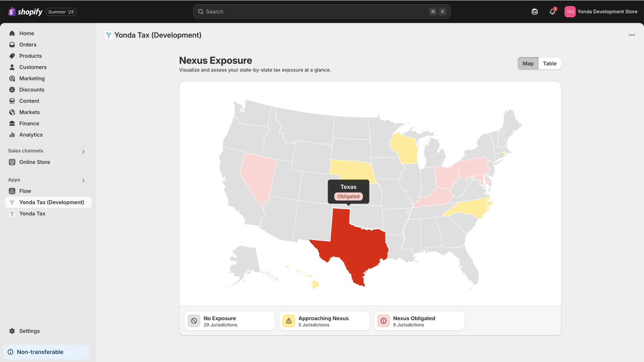Viewport: 644px width, 362px height.
Task: Click the Non-transferable banner
Action: click(x=46, y=352)
